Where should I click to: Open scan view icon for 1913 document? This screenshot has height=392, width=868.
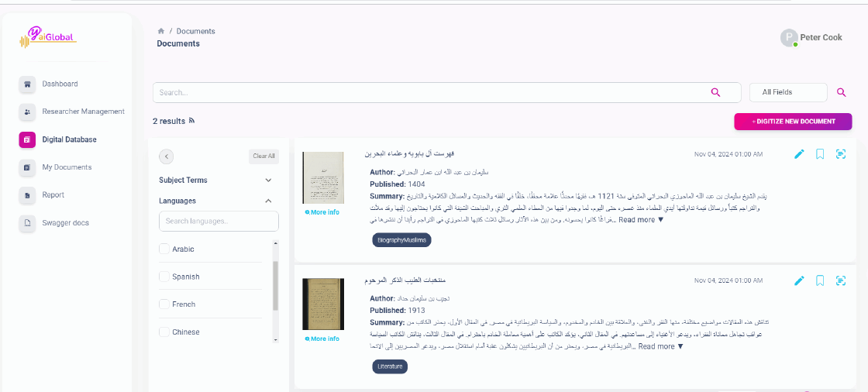tap(841, 280)
